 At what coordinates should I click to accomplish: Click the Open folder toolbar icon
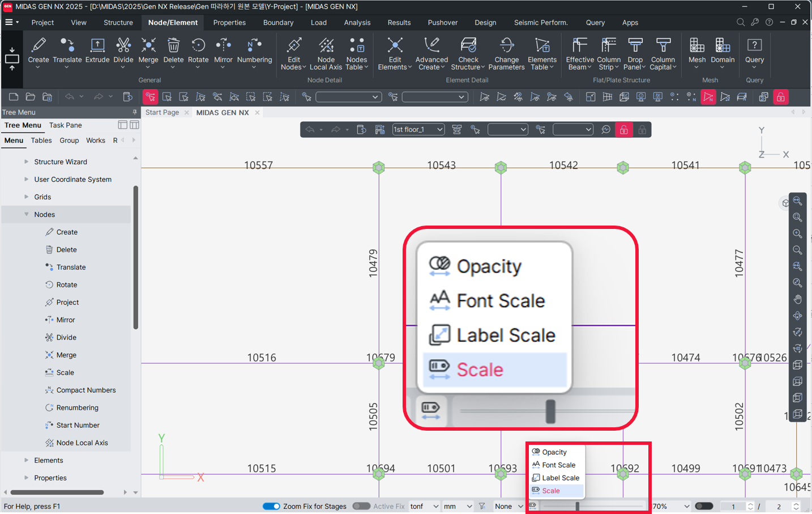pos(31,97)
